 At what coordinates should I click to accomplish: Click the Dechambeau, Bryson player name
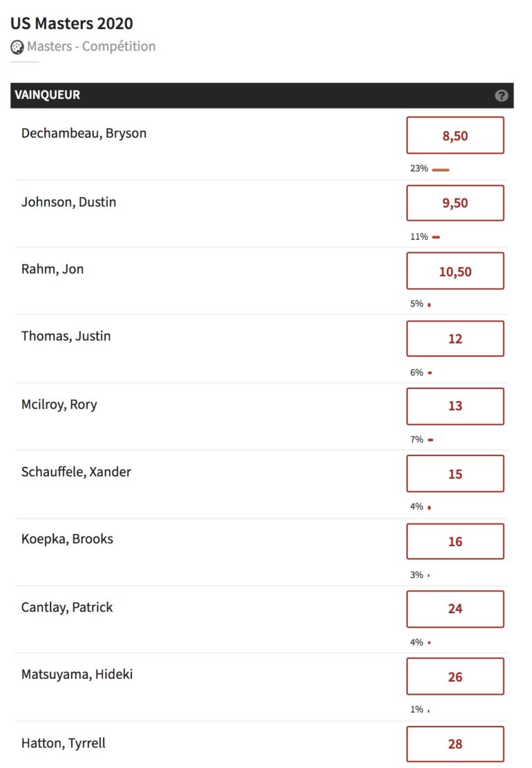pos(84,133)
